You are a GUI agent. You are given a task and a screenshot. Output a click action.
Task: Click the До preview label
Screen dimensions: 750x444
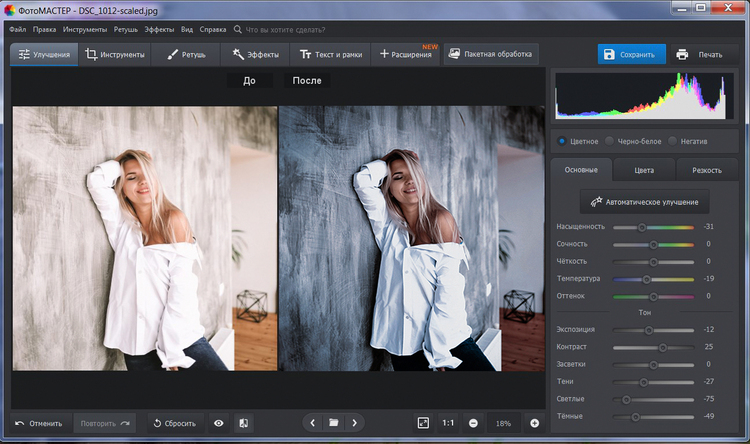[250, 80]
